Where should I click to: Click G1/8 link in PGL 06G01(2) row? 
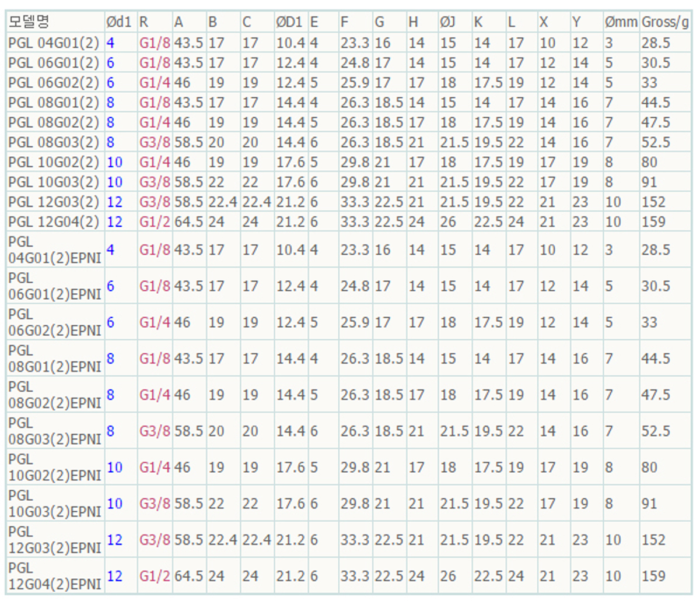(154, 62)
